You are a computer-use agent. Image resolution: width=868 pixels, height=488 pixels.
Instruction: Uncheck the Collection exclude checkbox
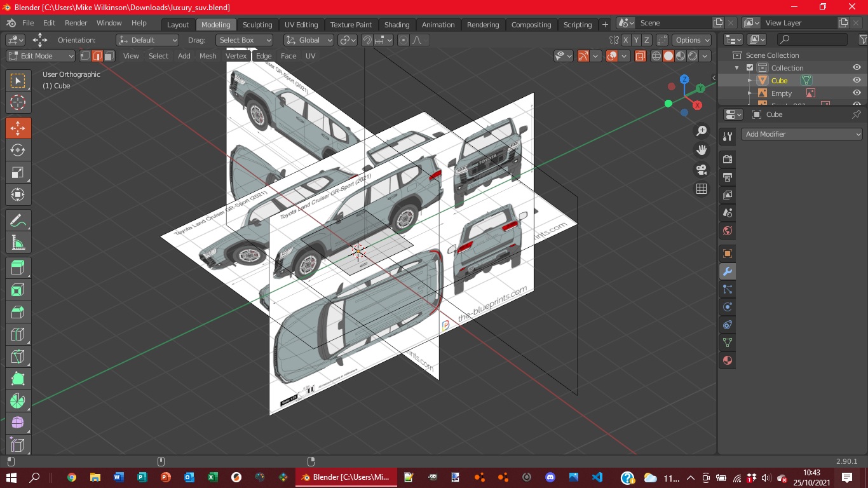tap(750, 68)
